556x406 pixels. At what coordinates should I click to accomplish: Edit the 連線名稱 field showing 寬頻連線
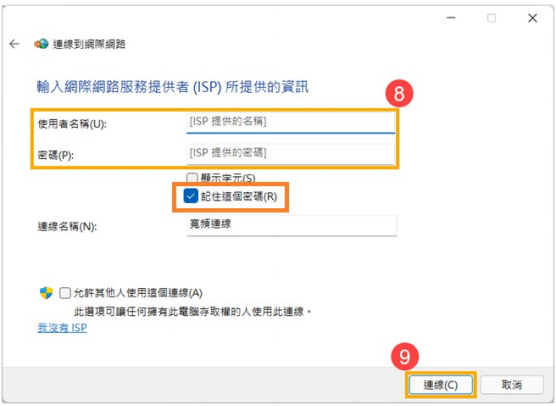click(291, 225)
